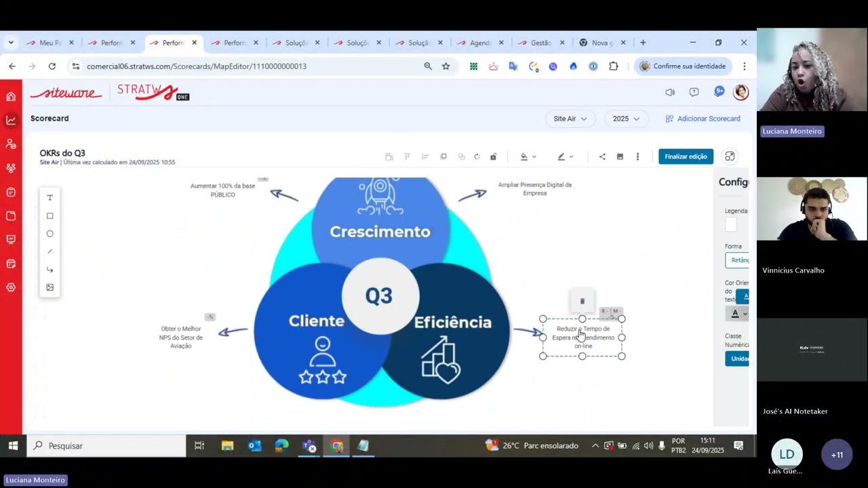The width and height of the screenshot is (868, 488).
Task: Click the share icon in editor toolbar
Action: [601, 157]
